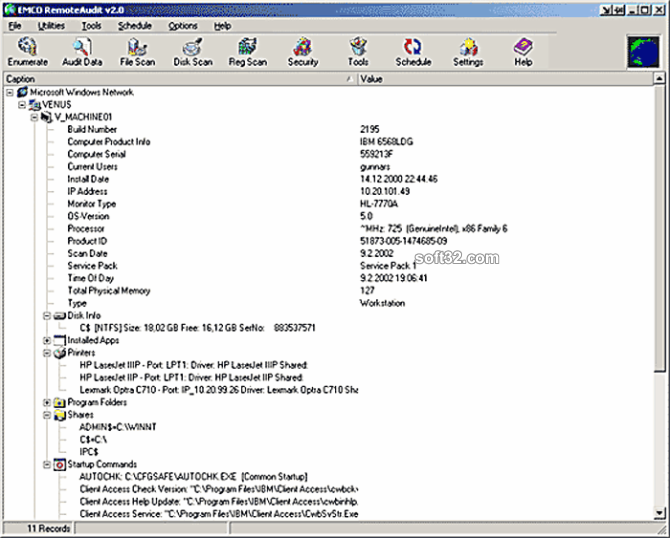
Task: Expand the Installed Apps node
Action: tap(47, 341)
